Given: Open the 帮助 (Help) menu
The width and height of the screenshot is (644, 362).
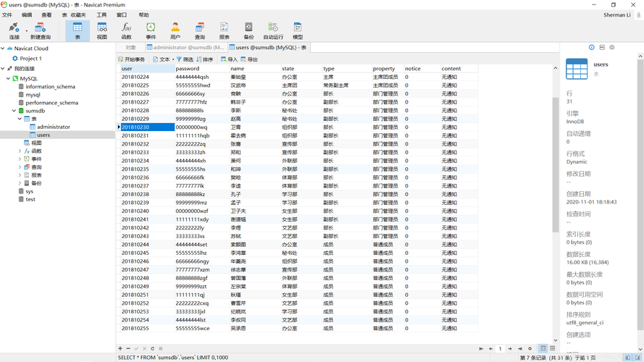Looking at the screenshot, I should tap(143, 15).
